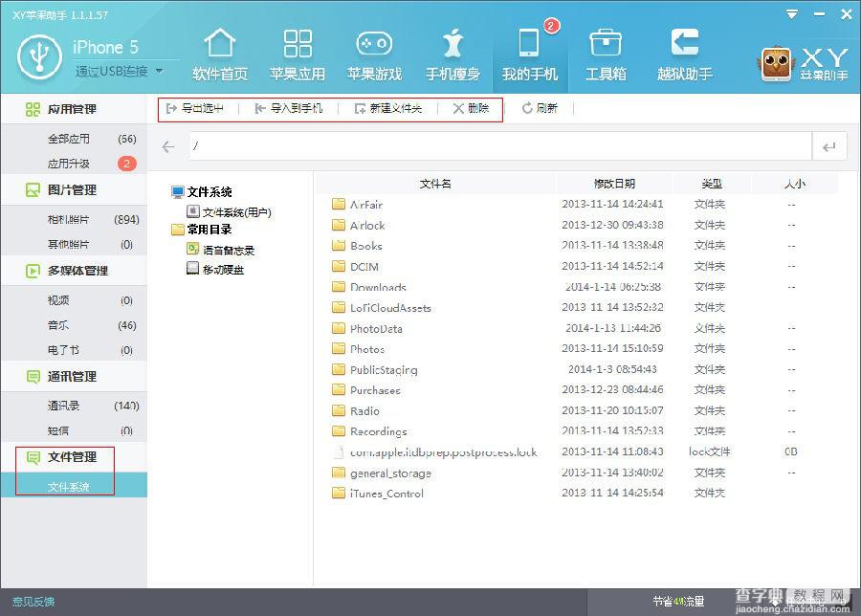
Task: Open title bar menu dropdown arrow
Action: pos(792,14)
